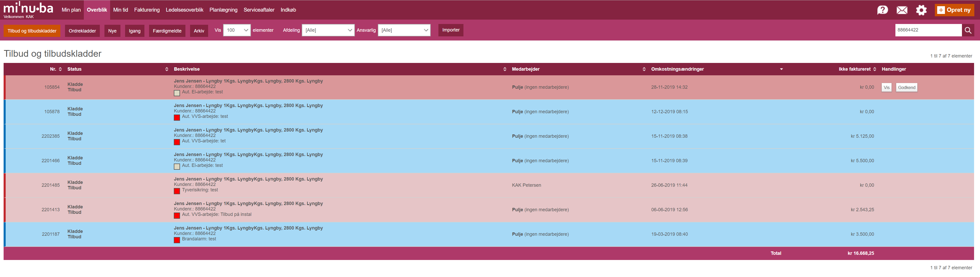Select order number 2201466
This screenshot has height=277, width=980.
coord(51,161)
